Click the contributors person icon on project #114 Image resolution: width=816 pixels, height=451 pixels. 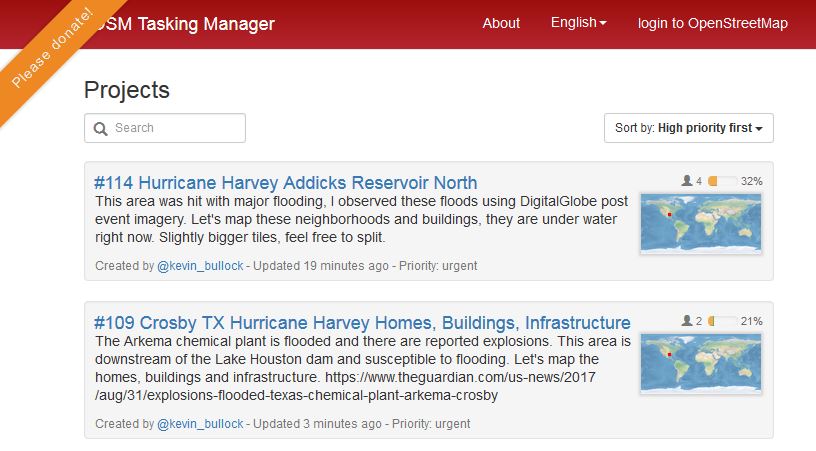click(x=686, y=181)
